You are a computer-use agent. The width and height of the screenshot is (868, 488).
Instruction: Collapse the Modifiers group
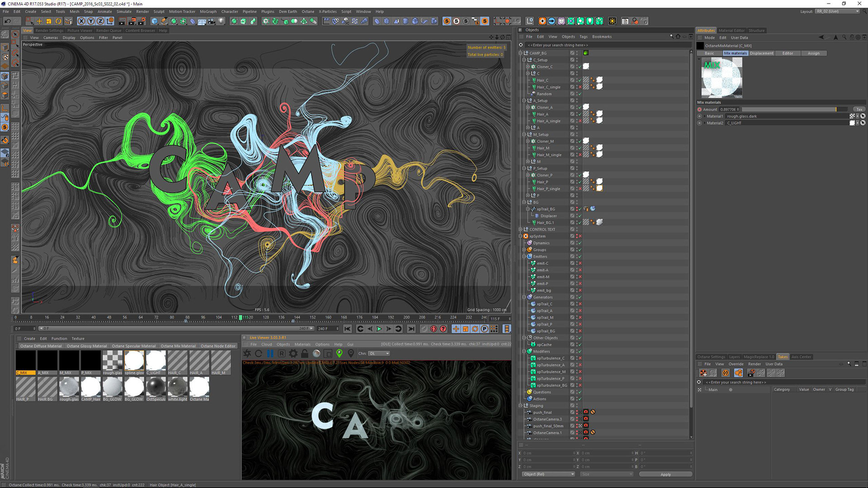click(524, 351)
